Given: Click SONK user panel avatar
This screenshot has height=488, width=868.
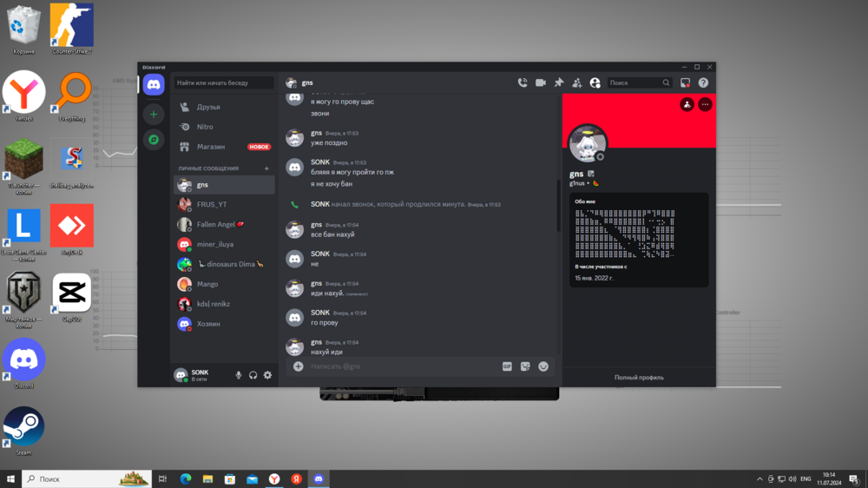Looking at the screenshot, I should tap(181, 375).
